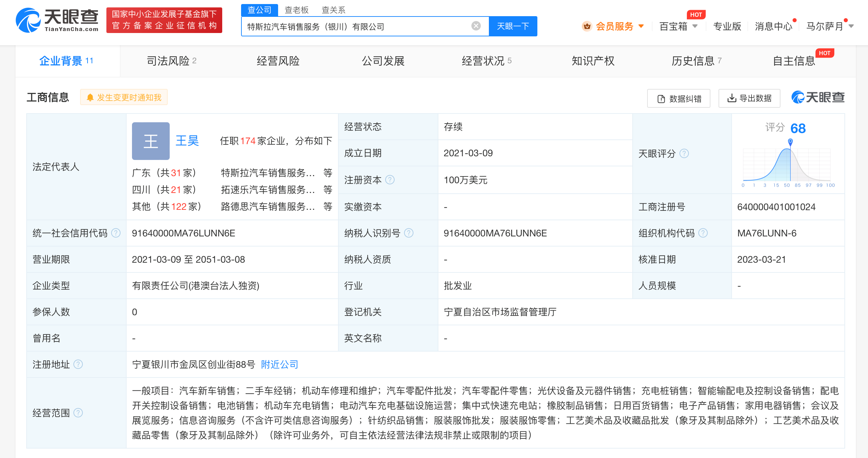Click approval date 2023-03-21
The width and height of the screenshot is (868, 458).
tap(761, 260)
